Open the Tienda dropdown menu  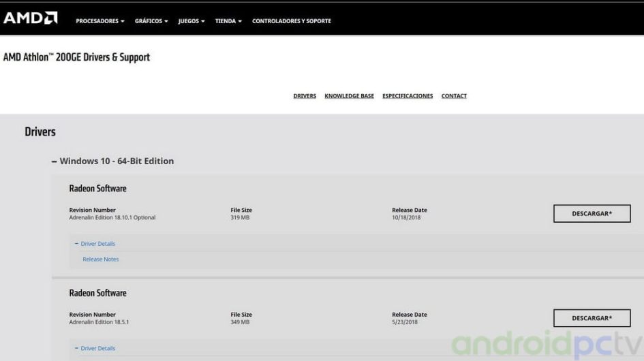pyautogui.click(x=228, y=21)
